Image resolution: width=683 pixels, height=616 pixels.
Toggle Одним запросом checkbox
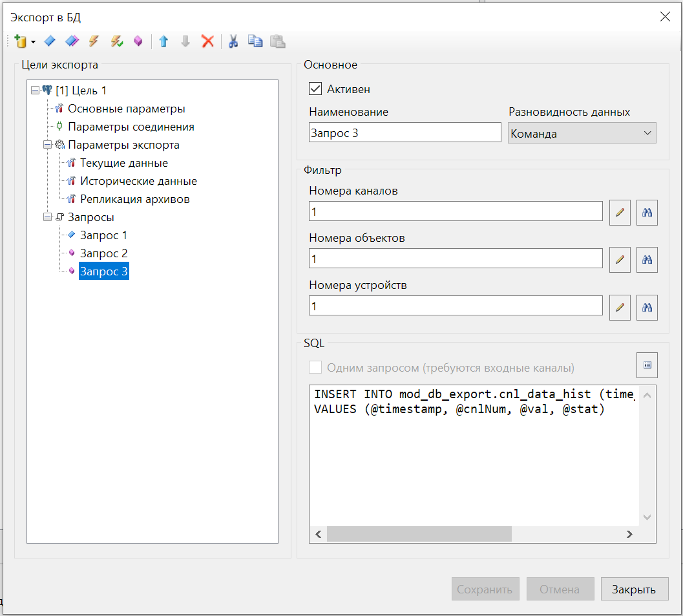[315, 367]
